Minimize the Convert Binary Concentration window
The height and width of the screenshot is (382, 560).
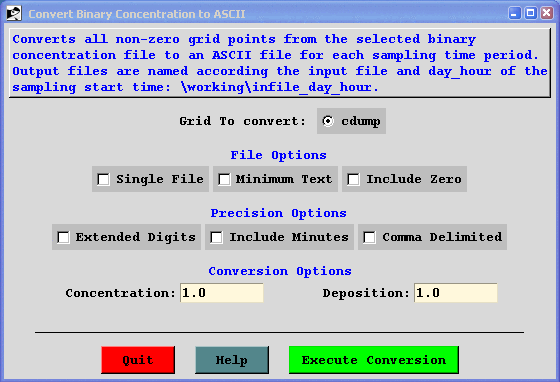pos(514,13)
